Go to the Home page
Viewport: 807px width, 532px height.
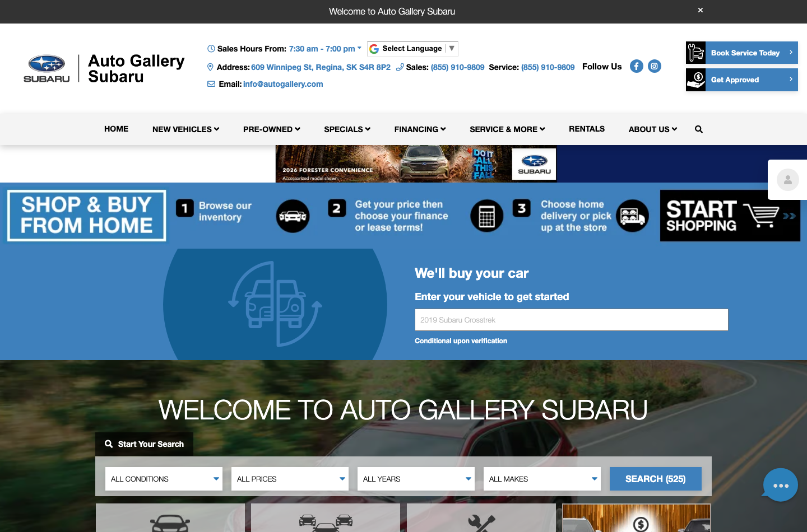116,129
